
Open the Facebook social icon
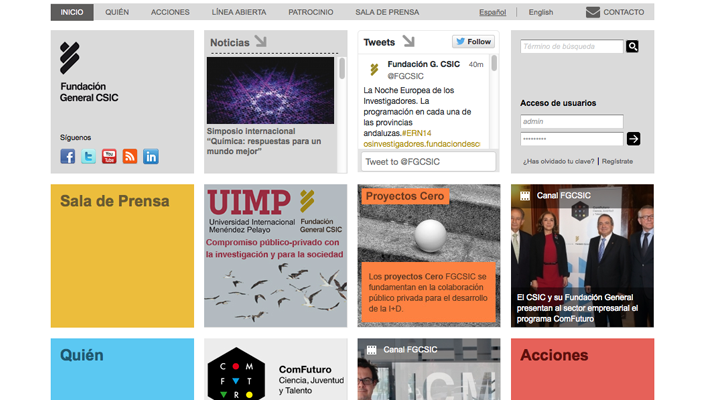click(x=68, y=156)
